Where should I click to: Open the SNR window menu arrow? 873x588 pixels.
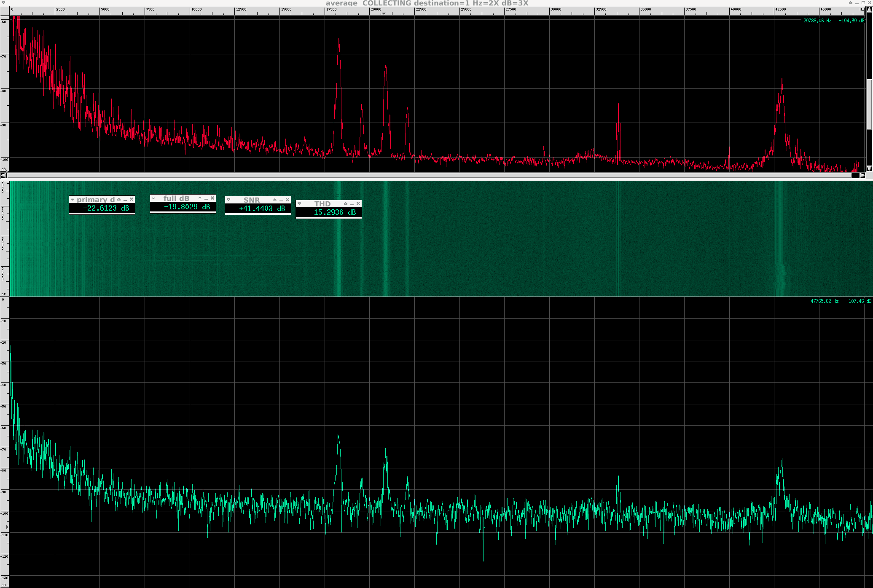point(228,200)
